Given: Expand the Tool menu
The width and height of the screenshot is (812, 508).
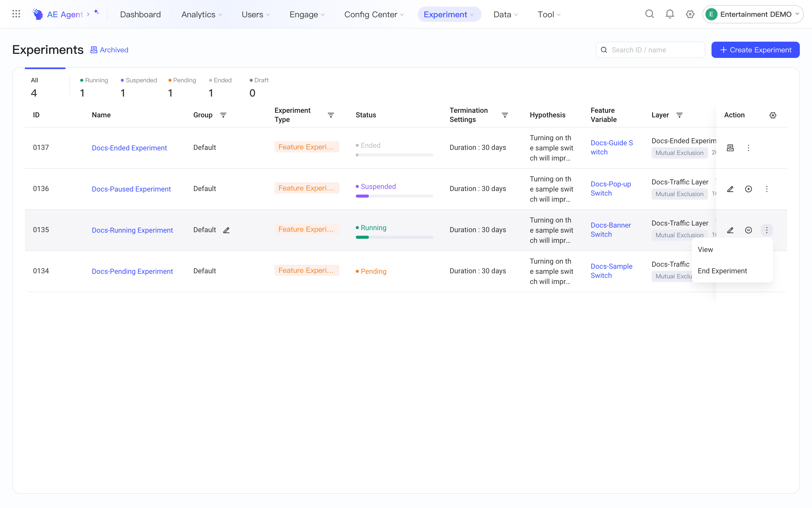Looking at the screenshot, I should pyautogui.click(x=549, y=14).
